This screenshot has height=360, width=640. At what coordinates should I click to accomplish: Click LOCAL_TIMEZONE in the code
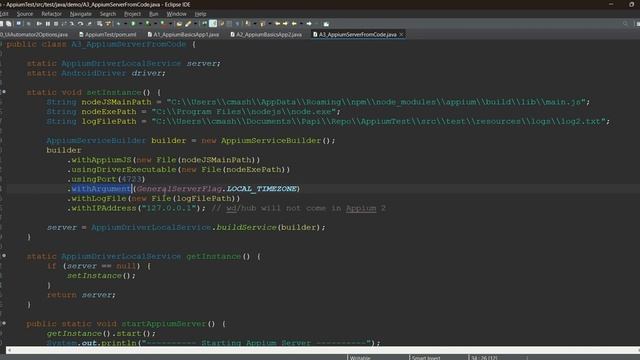(x=261, y=189)
